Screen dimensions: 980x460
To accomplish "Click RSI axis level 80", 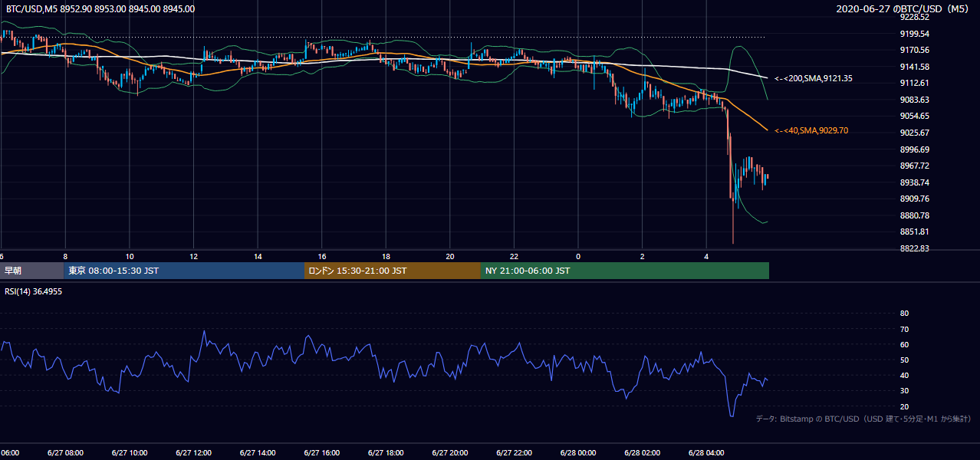I will [x=904, y=314].
